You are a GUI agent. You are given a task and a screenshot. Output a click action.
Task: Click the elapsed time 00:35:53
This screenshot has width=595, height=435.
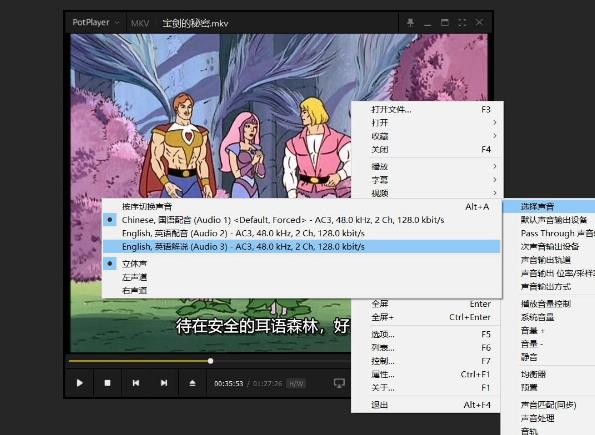point(228,383)
